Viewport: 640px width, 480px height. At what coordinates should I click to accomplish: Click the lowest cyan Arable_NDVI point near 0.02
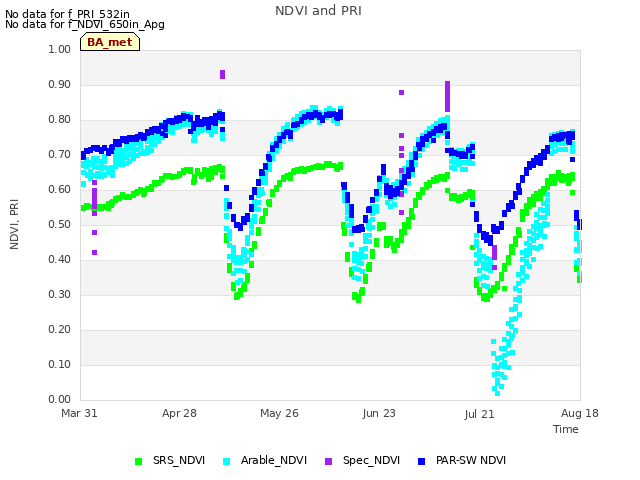[497, 393]
